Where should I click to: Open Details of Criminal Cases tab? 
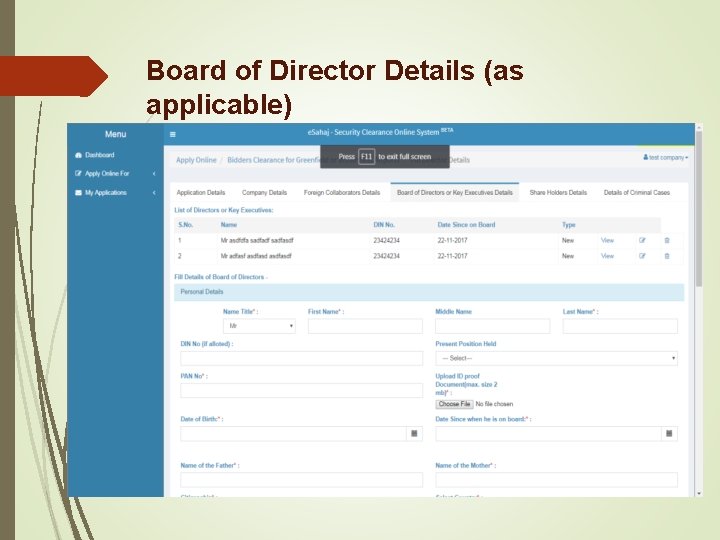pos(636,193)
